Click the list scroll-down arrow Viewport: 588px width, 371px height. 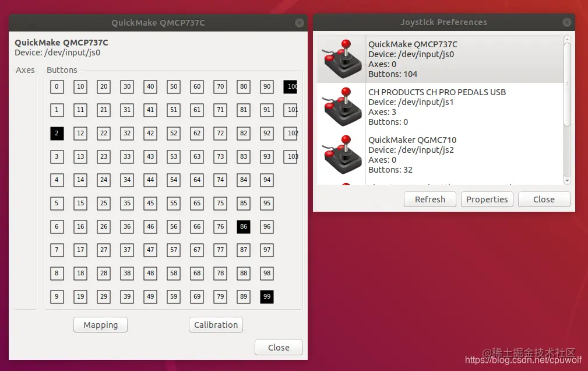(568, 181)
